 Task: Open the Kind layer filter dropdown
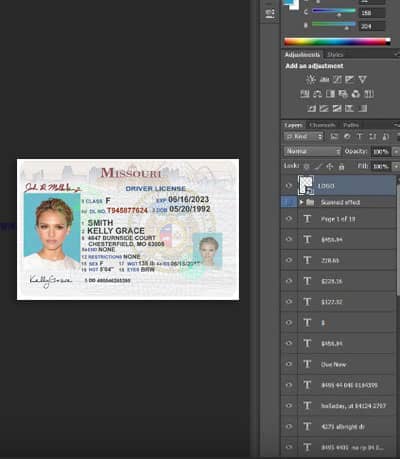[x=304, y=136]
